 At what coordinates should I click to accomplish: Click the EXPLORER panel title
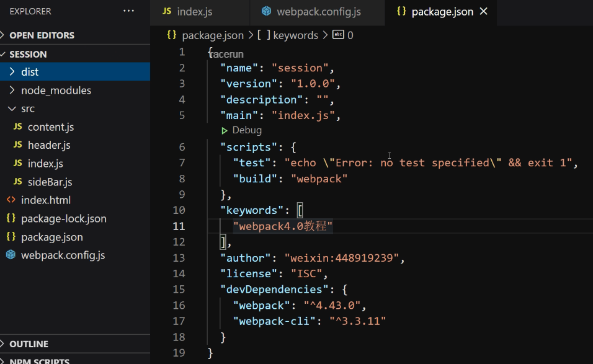pyautogui.click(x=30, y=11)
